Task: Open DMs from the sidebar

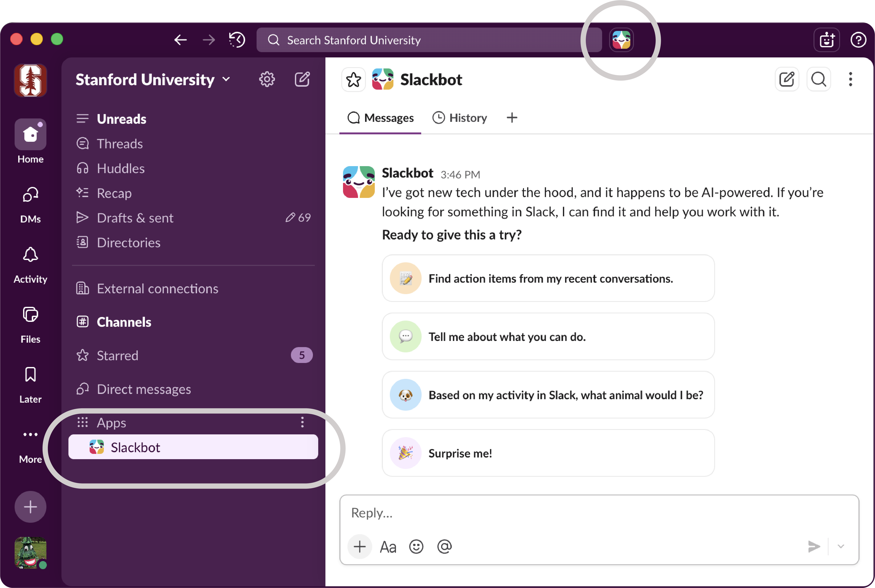Action: 30,195
